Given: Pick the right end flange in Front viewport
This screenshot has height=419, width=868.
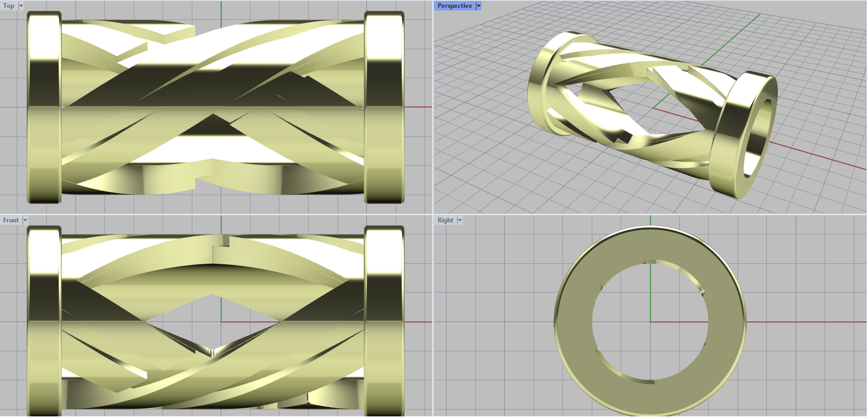Looking at the screenshot, I should pos(384,322).
